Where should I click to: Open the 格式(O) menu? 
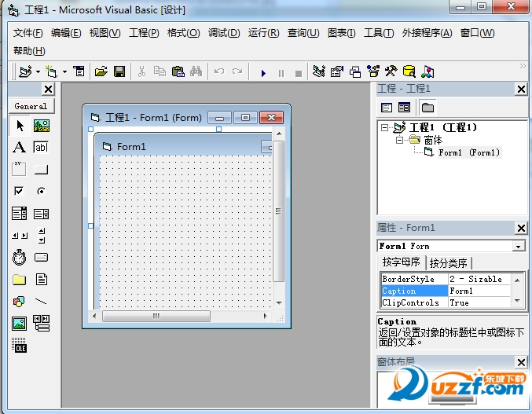[183, 33]
